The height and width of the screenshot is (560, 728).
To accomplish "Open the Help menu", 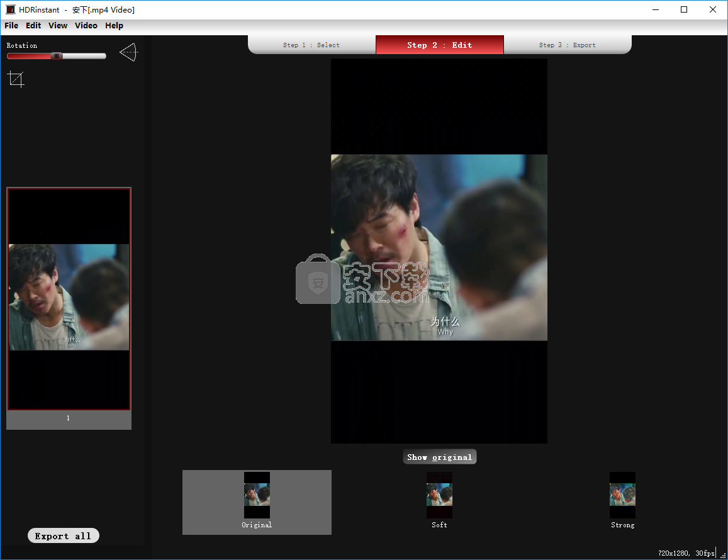I will (115, 26).
